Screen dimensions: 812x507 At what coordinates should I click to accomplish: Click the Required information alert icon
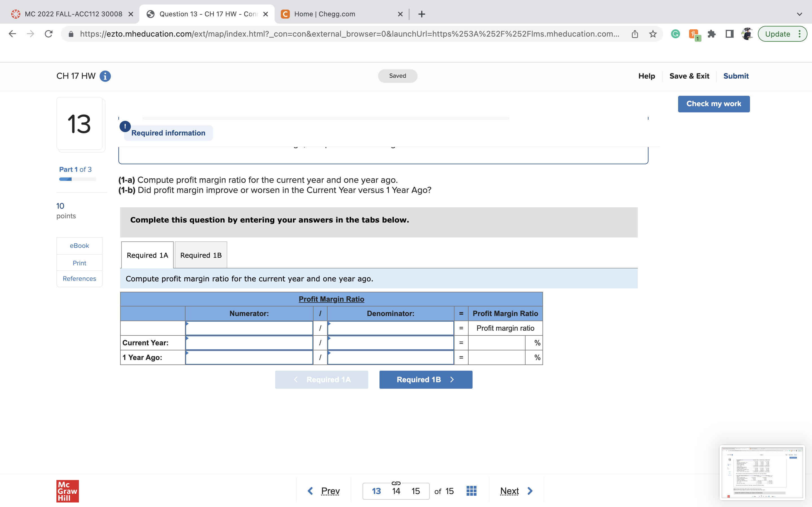click(x=125, y=126)
